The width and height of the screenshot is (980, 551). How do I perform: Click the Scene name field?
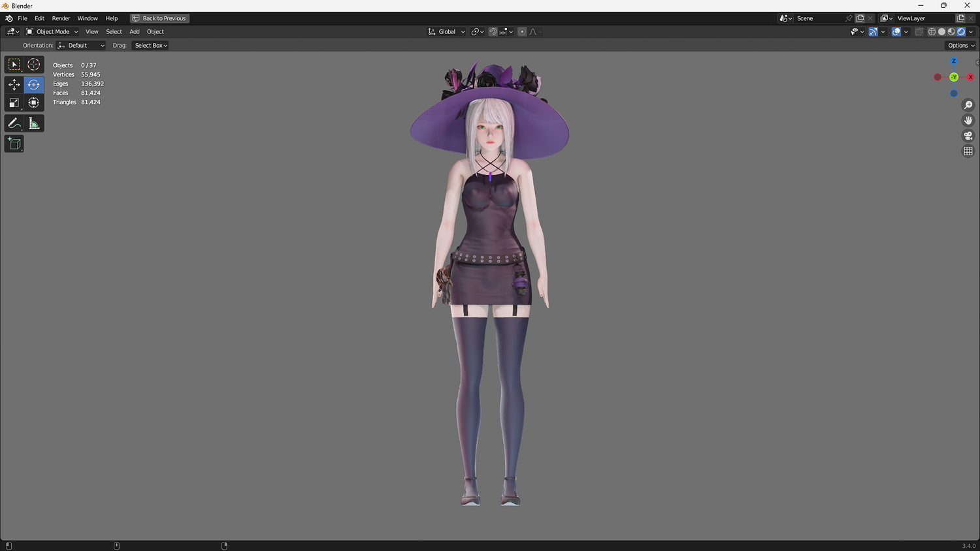pyautogui.click(x=819, y=18)
